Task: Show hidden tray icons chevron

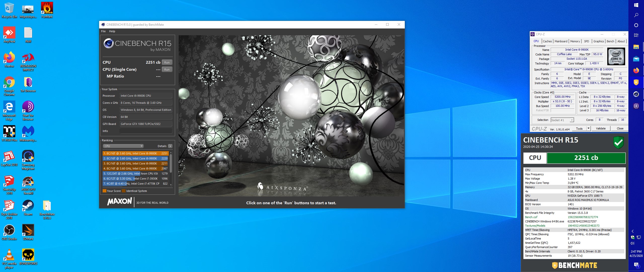Action: pyautogui.click(x=632, y=231)
